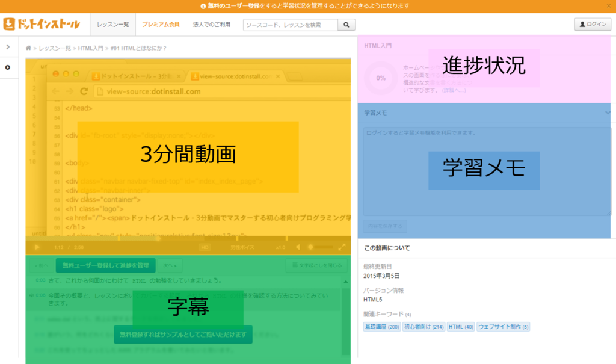Change playback speed x1.0
The image size is (616, 364).
tap(280, 247)
